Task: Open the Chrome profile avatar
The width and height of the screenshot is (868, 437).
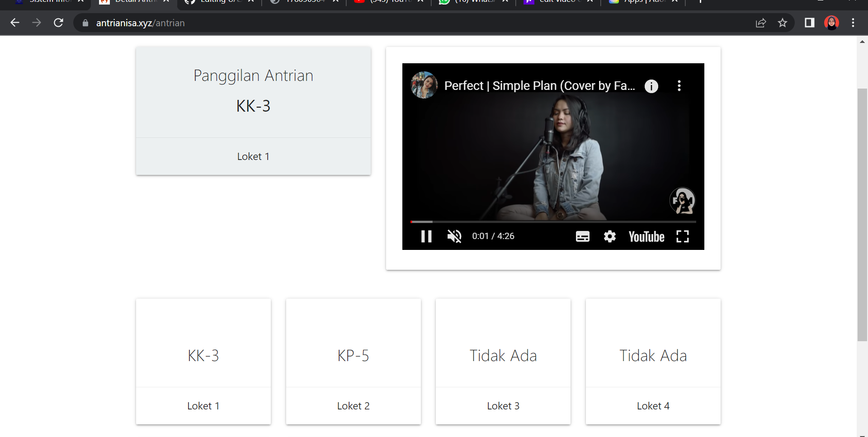Action: point(831,23)
